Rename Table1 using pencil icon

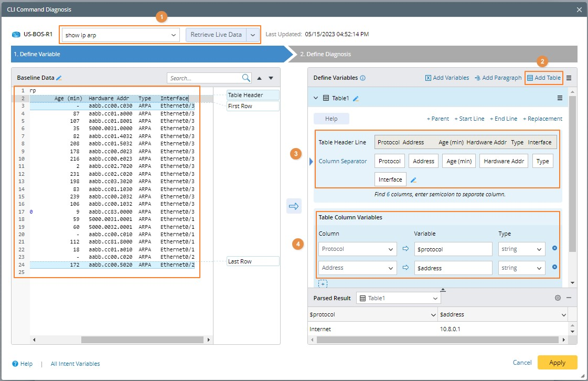[x=356, y=98]
